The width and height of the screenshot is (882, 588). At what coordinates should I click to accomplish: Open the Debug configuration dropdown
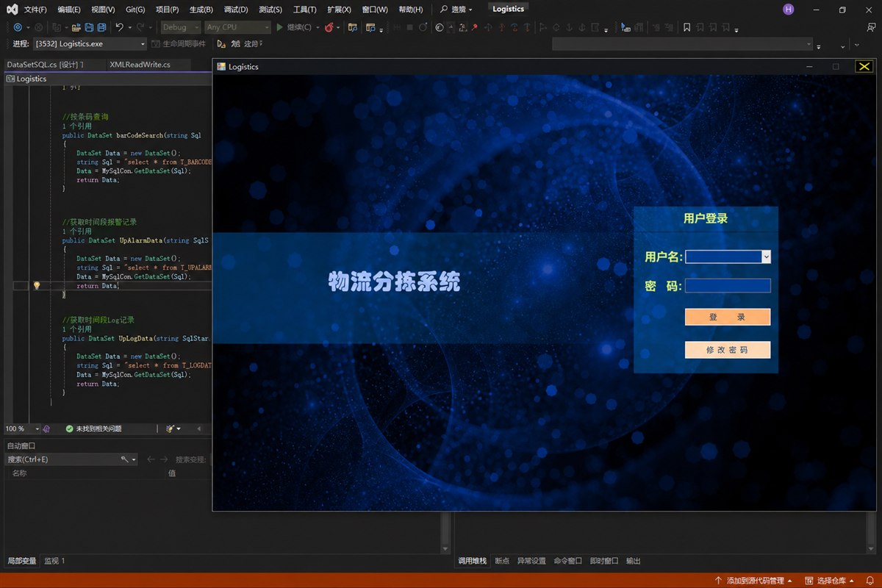180,27
